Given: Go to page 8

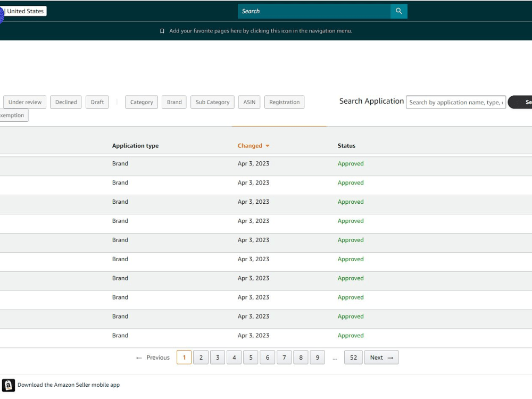Looking at the screenshot, I should (301, 358).
